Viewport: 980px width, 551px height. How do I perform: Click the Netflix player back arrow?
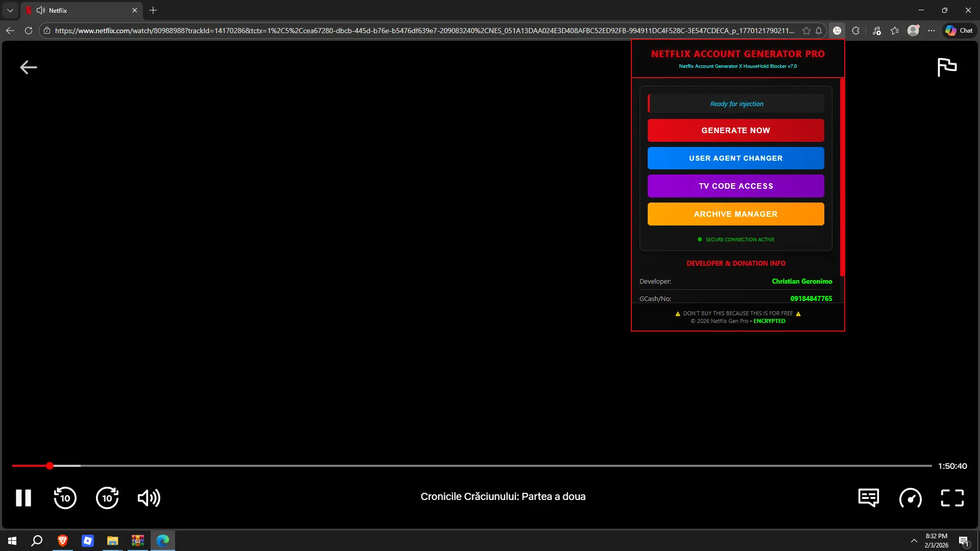point(29,67)
